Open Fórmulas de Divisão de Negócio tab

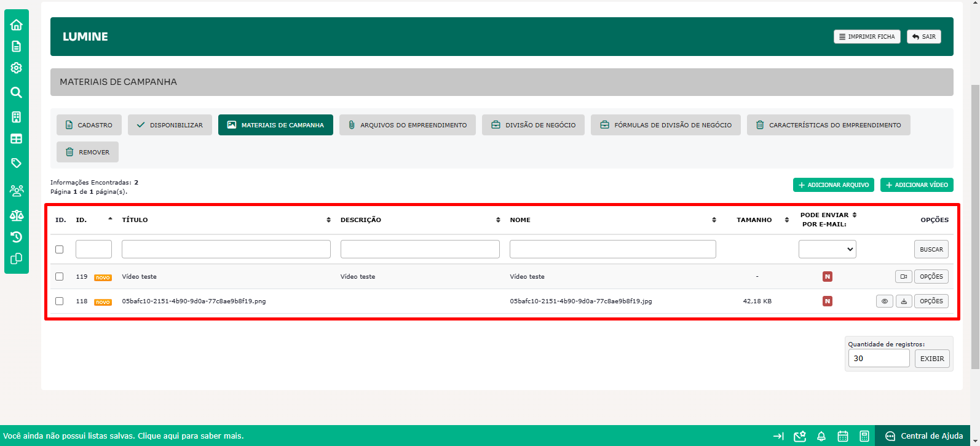[x=666, y=125]
